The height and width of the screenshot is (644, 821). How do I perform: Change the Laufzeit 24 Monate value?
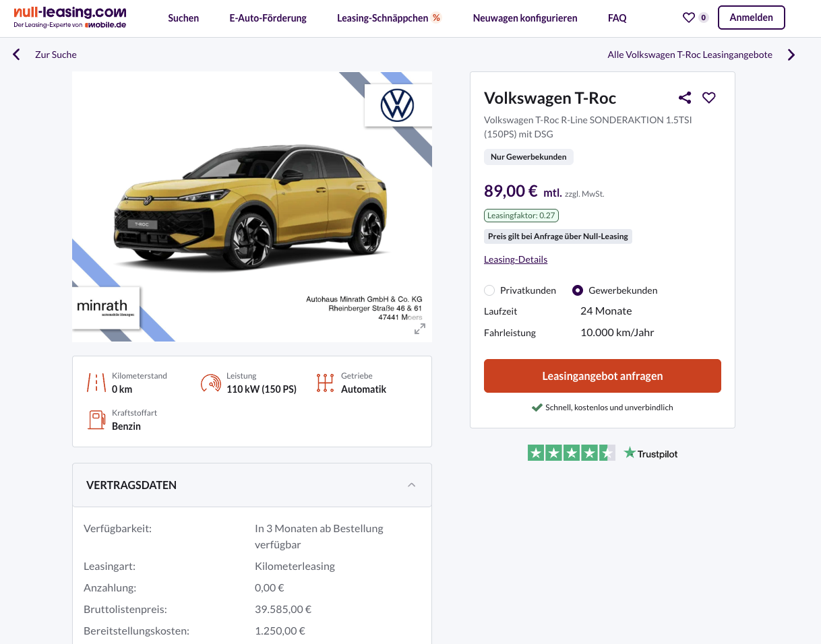pos(606,311)
